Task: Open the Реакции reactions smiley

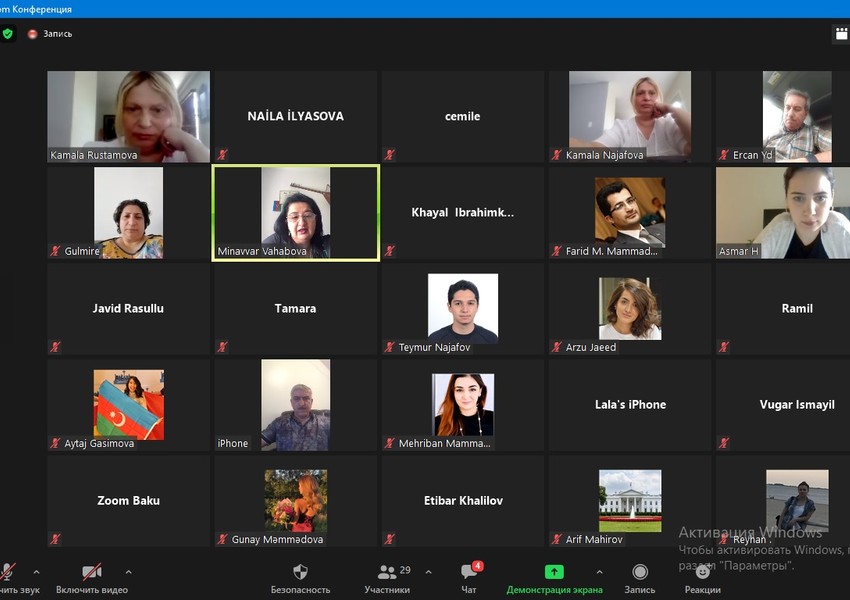Action: tap(702, 573)
